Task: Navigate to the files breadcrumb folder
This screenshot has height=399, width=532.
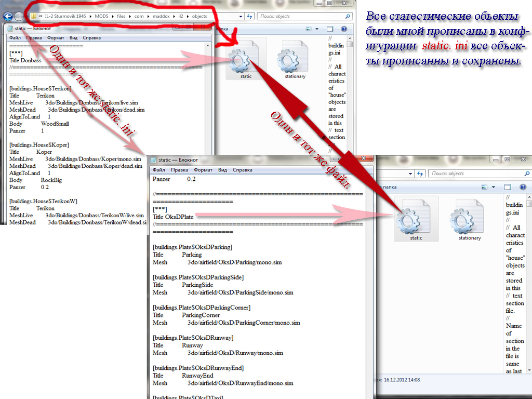Action: pyautogui.click(x=121, y=16)
